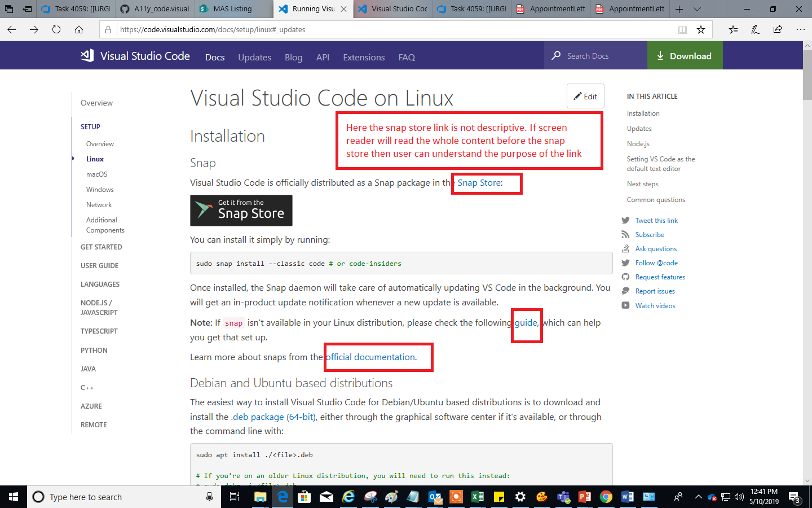
Task: Click the Visual Studio Code logo
Action: coord(86,55)
